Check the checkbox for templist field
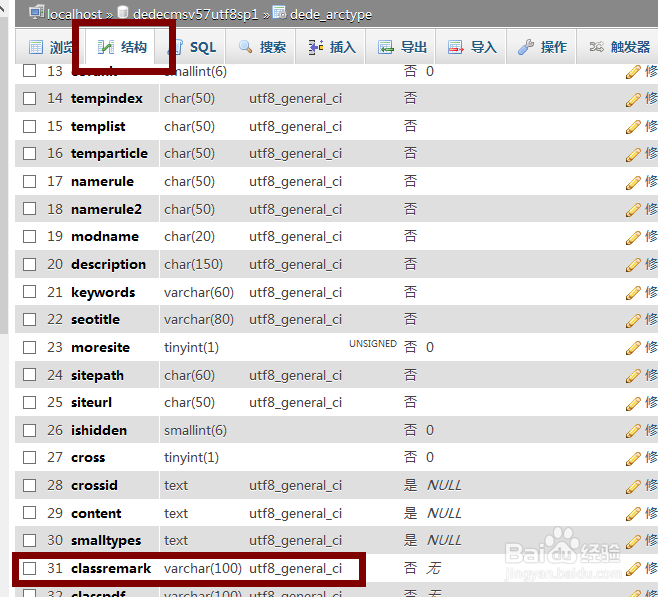 click(30, 127)
